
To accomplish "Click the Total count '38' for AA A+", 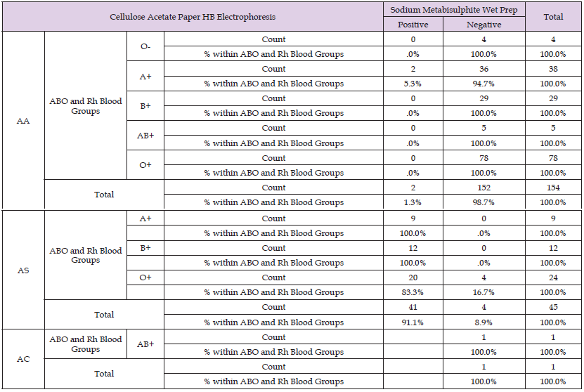I will click(x=553, y=69).
